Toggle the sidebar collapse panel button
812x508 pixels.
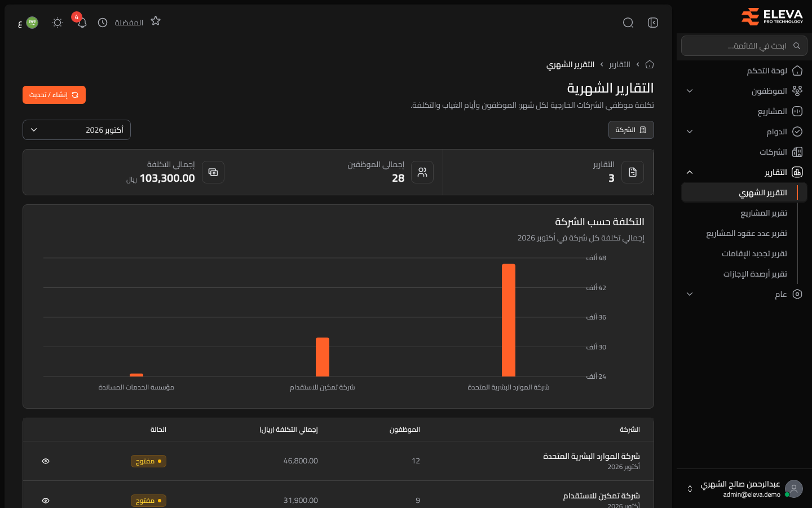(653, 23)
